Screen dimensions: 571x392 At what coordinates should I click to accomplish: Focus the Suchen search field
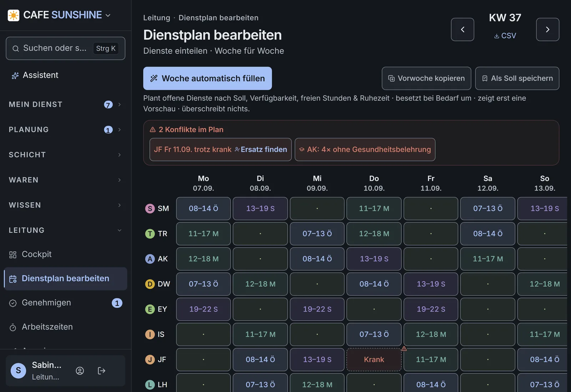[x=65, y=48]
